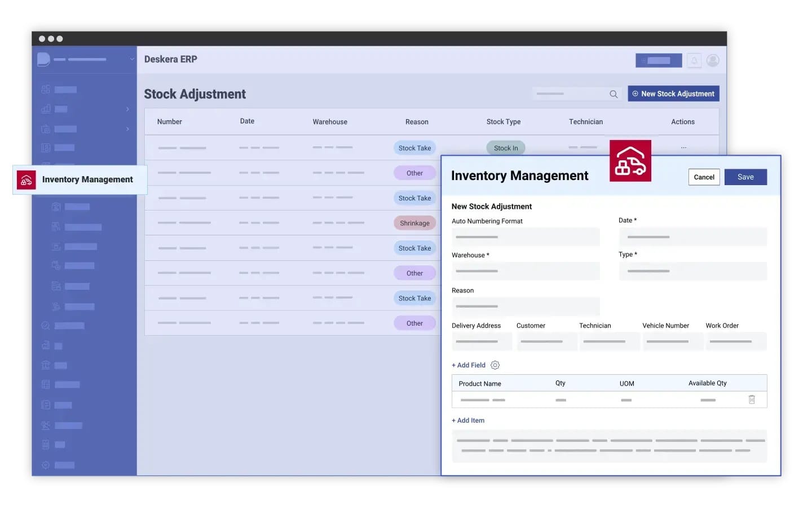Click the Stock In status badge

coord(505,147)
